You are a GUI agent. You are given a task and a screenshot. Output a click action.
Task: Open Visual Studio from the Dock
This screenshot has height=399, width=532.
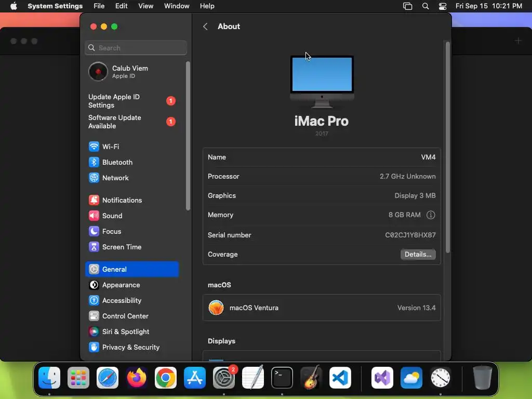[382, 378]
